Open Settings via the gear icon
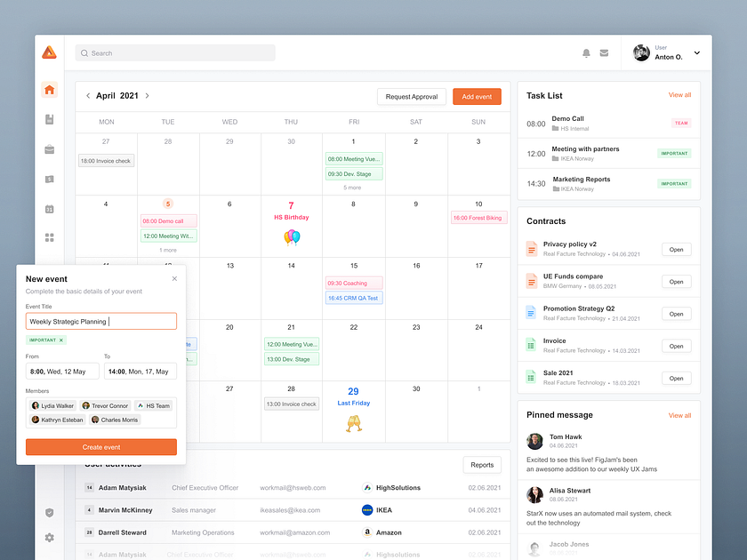The image size is (747, 560). (x=50, y=538)
